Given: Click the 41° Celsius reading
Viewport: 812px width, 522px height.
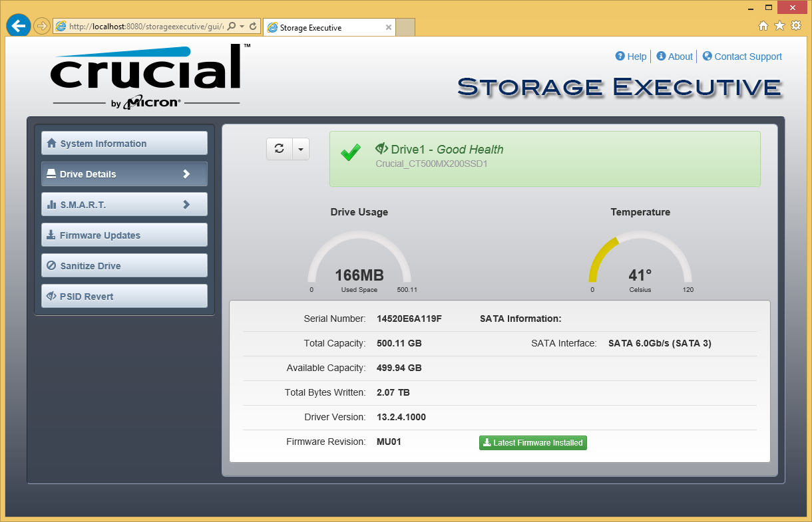Looking at the screenshot, I should click(640, 275).
